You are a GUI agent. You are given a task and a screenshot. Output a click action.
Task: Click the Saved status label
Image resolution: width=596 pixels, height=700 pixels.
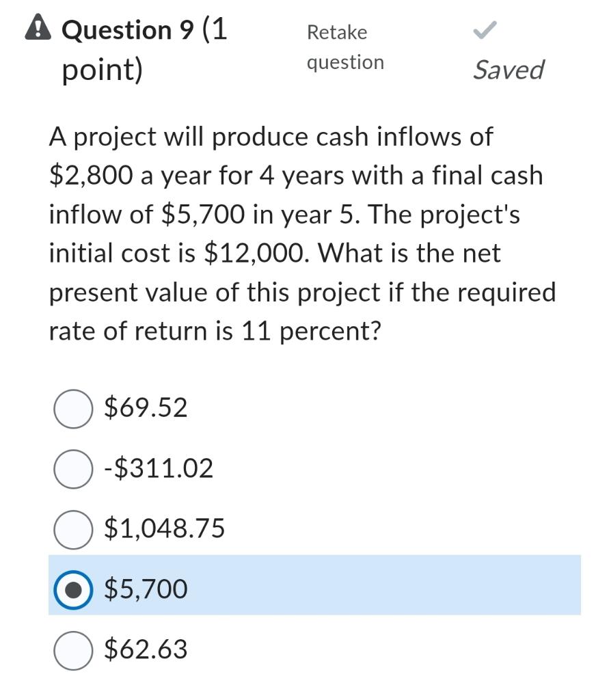tap(509, 69)
